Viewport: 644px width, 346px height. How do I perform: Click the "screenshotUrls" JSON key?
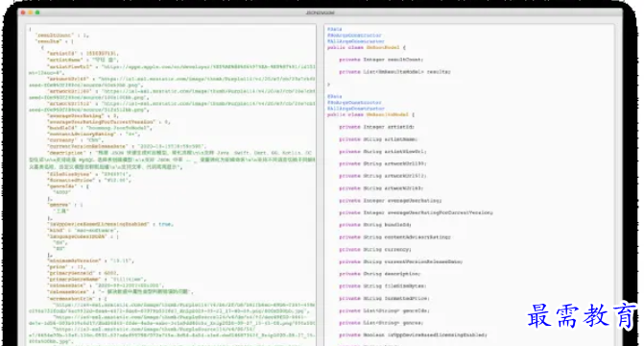[x=71, y=299]
